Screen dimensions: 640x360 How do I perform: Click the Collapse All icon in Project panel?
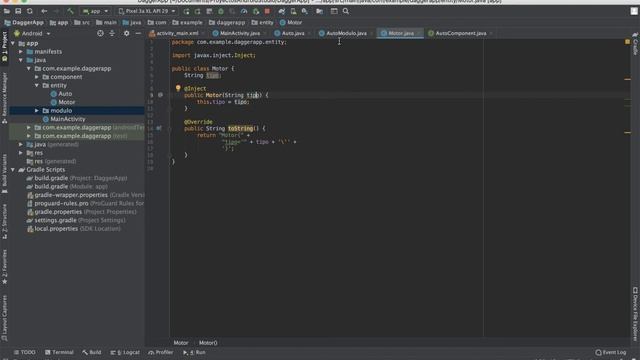(112, 33)
